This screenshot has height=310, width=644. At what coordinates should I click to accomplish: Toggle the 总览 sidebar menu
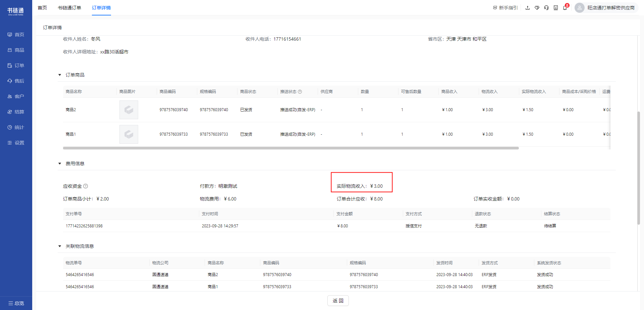pos(16,303)
